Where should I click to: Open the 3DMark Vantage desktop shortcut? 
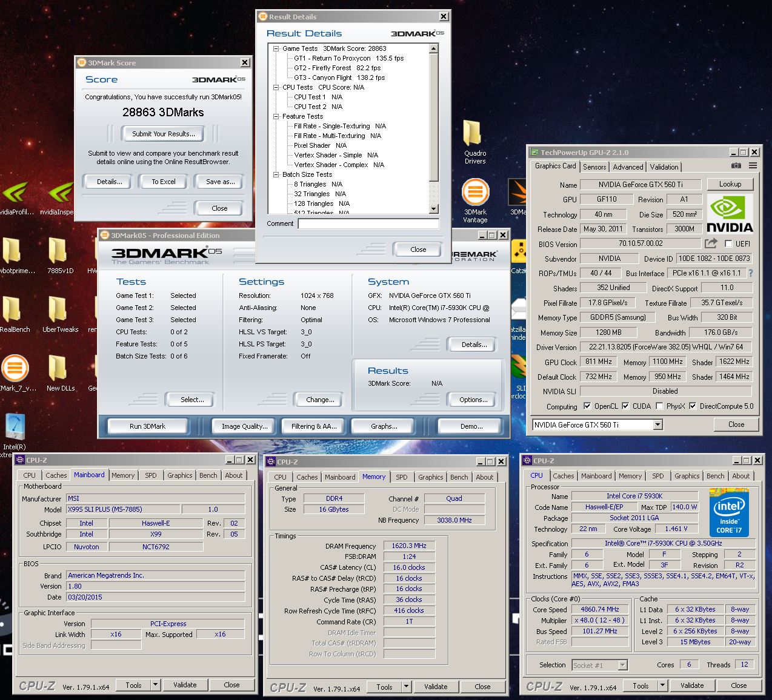(476, 201)
